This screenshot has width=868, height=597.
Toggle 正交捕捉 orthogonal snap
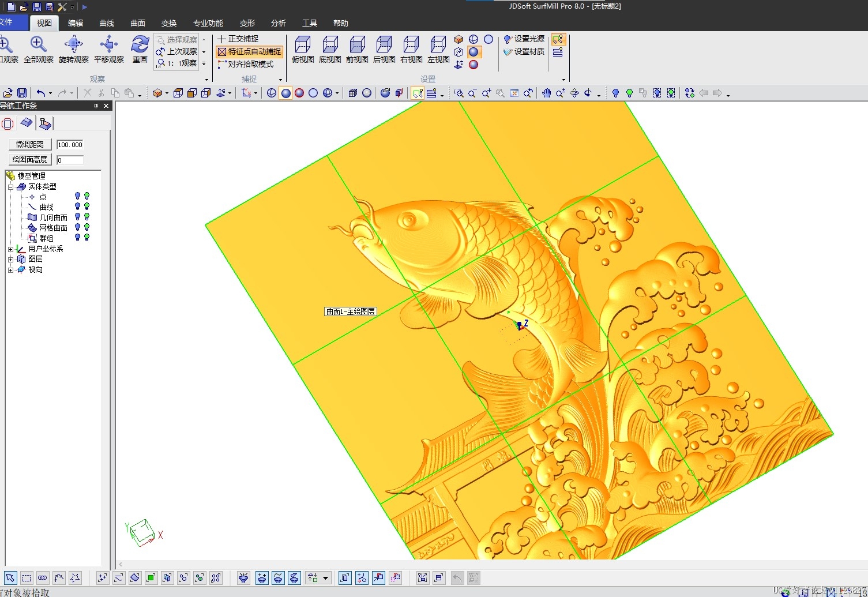coord(238,39)
